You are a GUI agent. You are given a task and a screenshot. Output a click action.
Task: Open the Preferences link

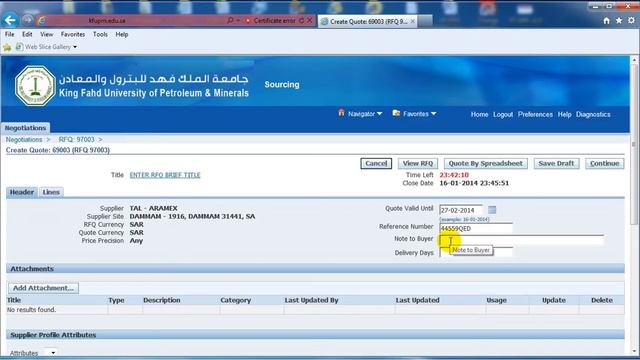pyautogui.click(x=535, y=114)
